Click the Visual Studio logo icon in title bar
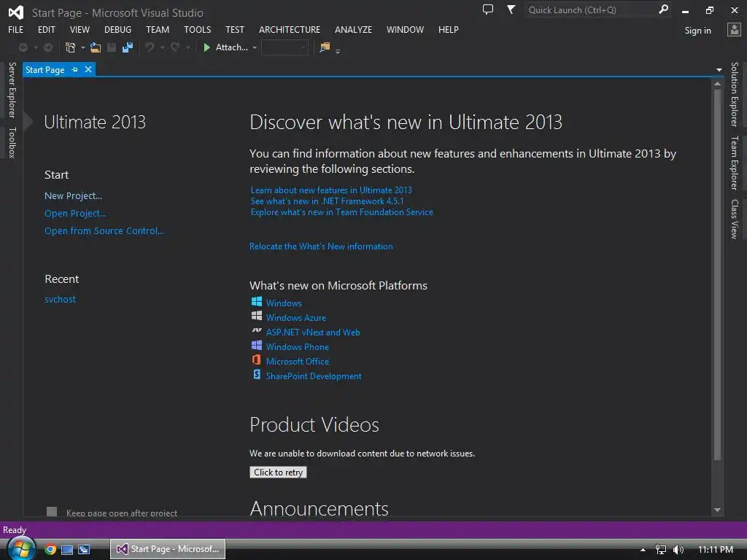Image resolution: width=747 pixels, height=560 pixels. click(x=16, y=12)
